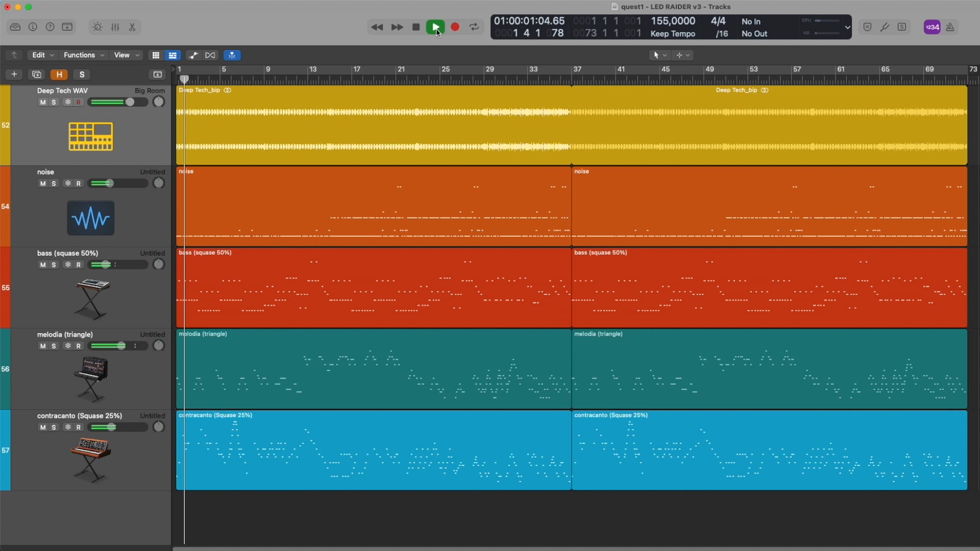Switch to grid cell view in the tracks area
The width and height of the screenshot is (980, 551).
[x=156, y=55]
